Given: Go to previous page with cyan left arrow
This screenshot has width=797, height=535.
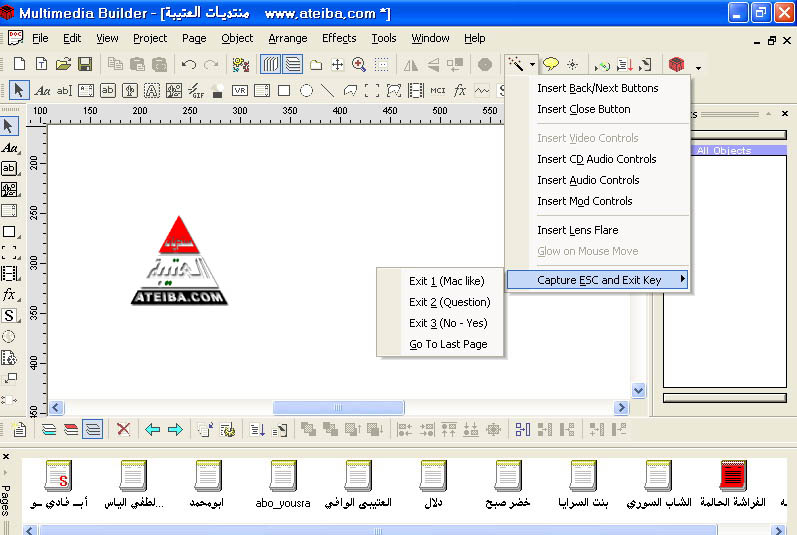Looking at the screenshot, I should (152, 430).
